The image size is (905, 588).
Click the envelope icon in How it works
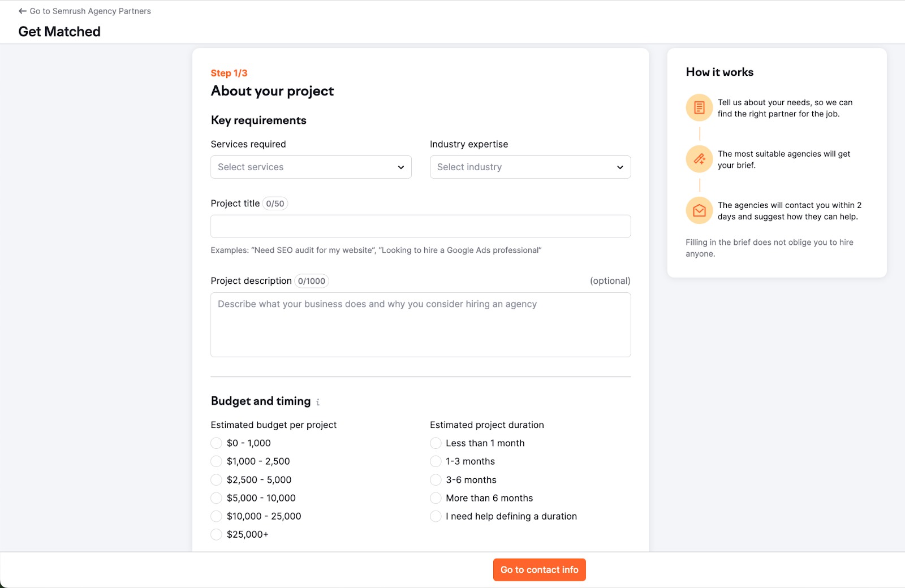tap(699, 210)
